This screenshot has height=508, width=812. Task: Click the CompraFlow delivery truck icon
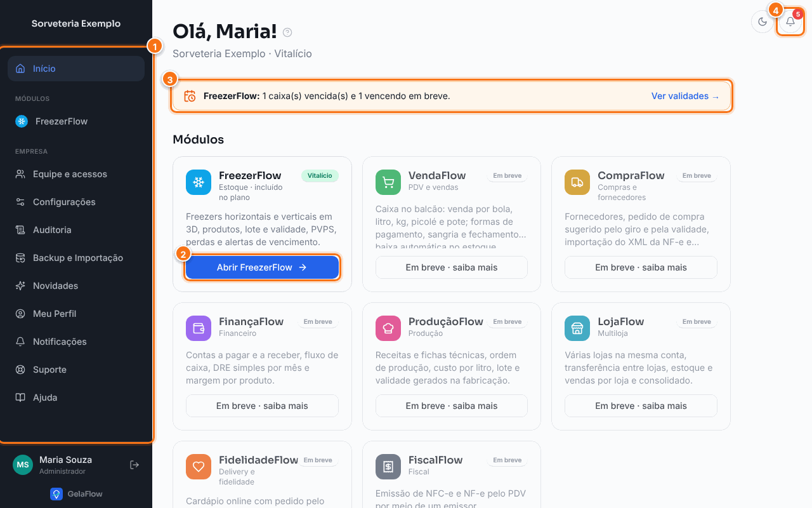pos(577,182)
